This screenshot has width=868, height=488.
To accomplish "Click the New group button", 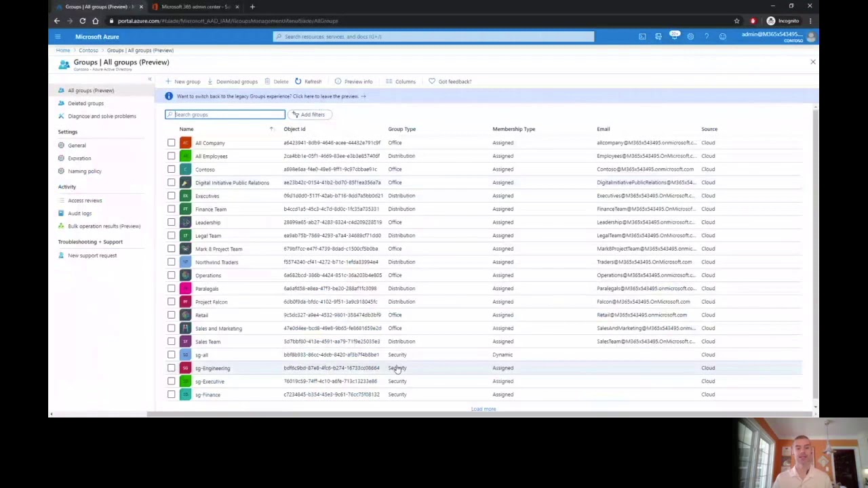I will pyautogui.click(x=183, y=81).
